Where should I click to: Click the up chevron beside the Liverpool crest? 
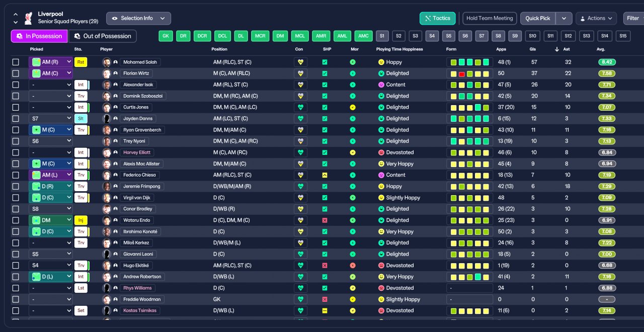coord(15,14)
